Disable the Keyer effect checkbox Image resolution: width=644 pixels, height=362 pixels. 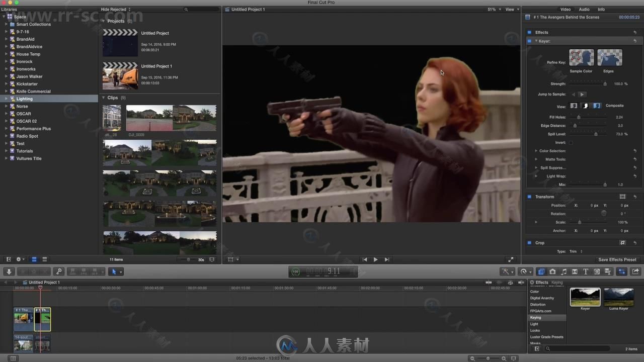(529, 41)
